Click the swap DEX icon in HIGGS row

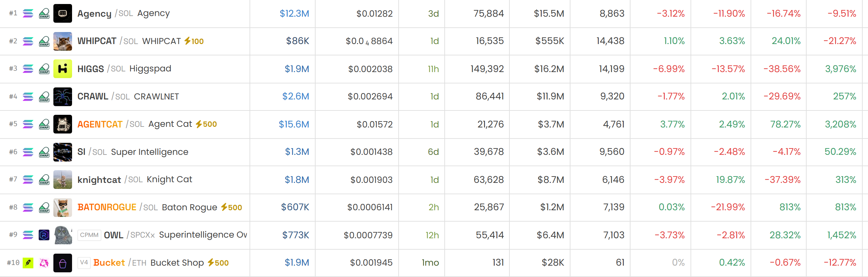(44, 69)
